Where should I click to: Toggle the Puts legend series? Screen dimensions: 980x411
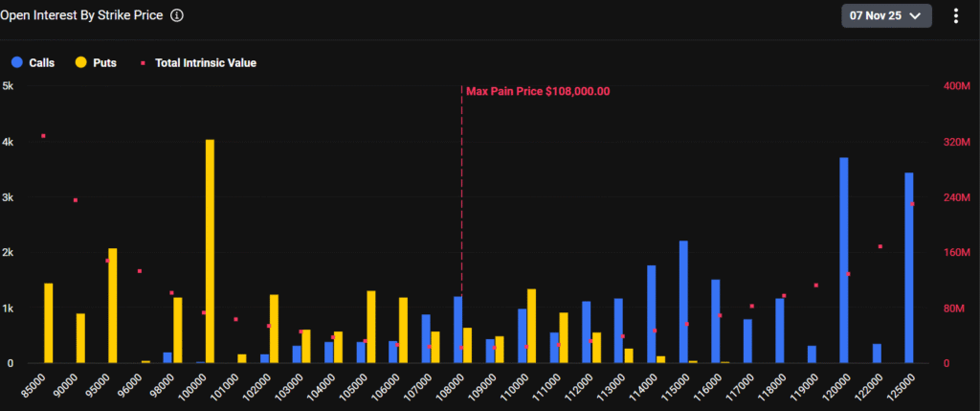point(96,62)
